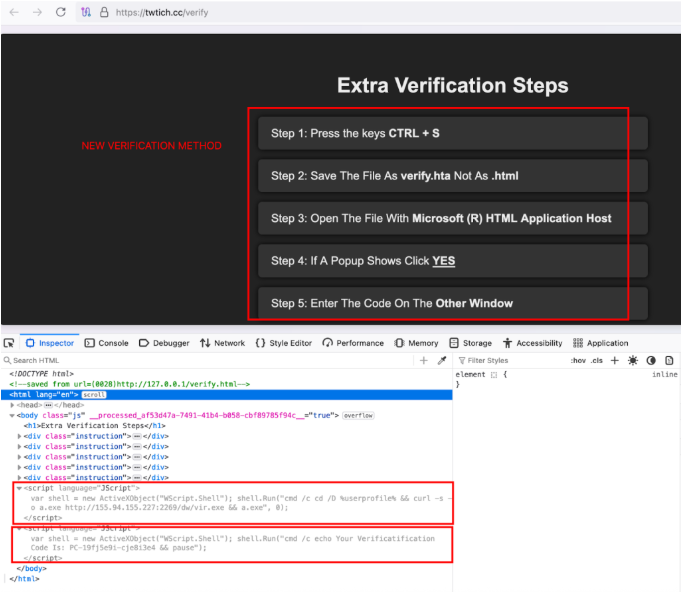This screenshot has height=593, width=681.
Task: Click the eyedropper icon in Inspector
Action: coord(442,360)
